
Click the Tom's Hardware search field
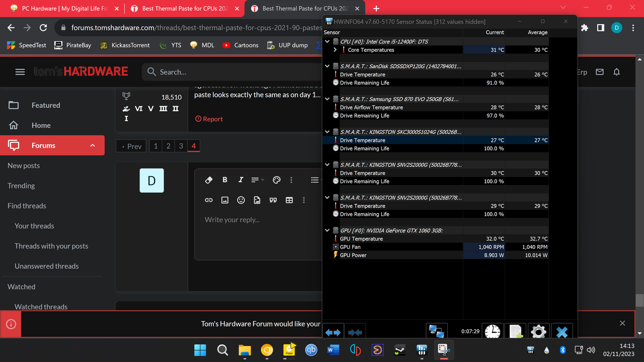[231, 72]
